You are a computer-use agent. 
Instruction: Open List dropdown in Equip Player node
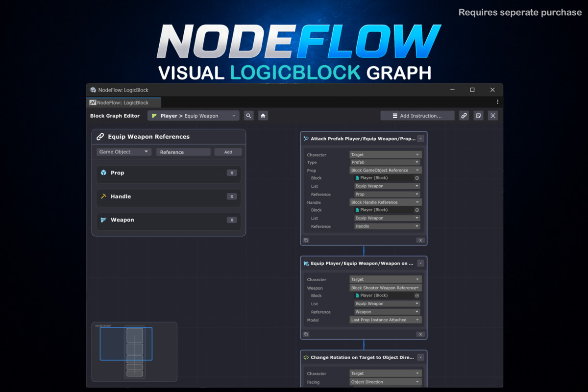pyautogui.click(x=388, y=304)
